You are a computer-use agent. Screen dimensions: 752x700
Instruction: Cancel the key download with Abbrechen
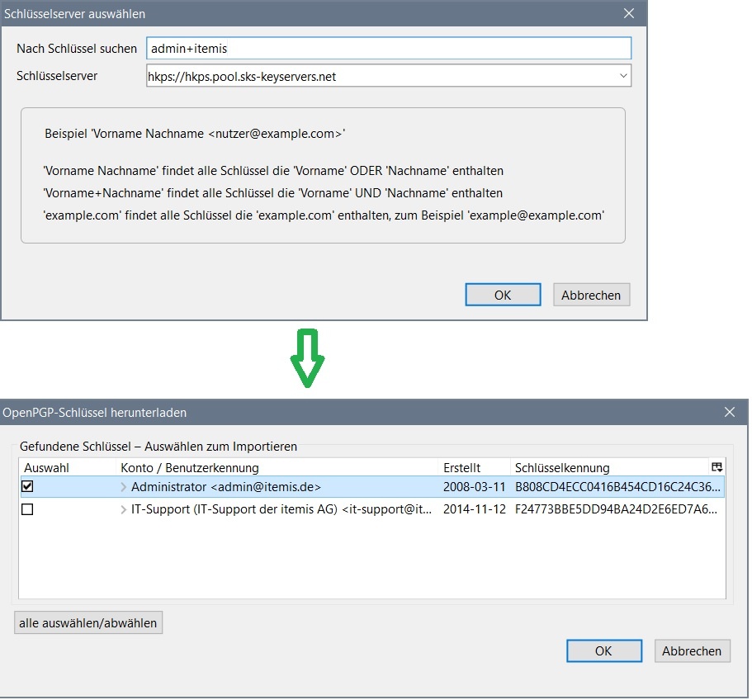coord(692,650)
